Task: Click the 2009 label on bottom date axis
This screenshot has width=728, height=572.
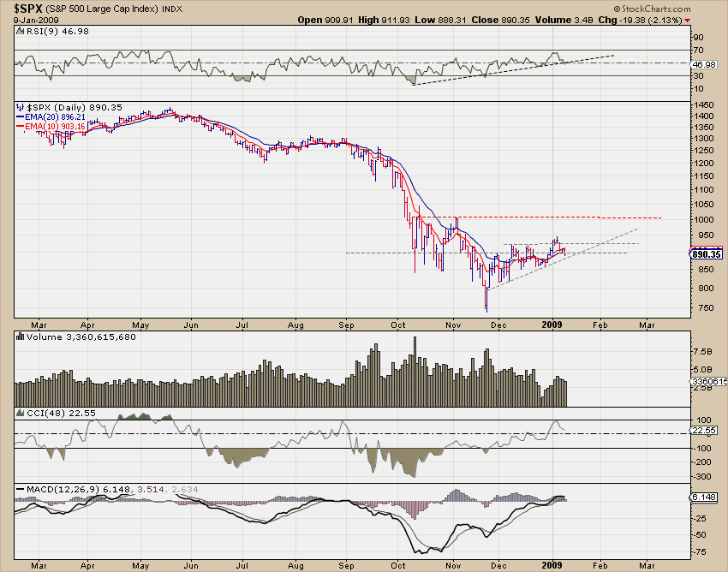Action: (552, 565)
